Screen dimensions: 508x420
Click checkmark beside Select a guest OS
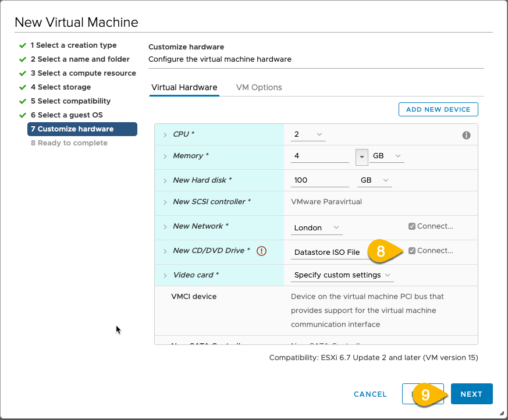[x=23, y=115]
